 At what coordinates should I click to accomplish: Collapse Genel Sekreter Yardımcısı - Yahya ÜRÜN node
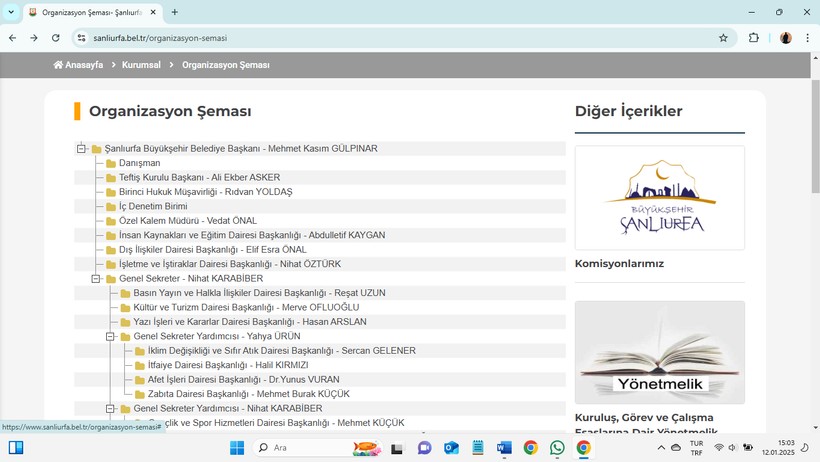pos(111,337)
